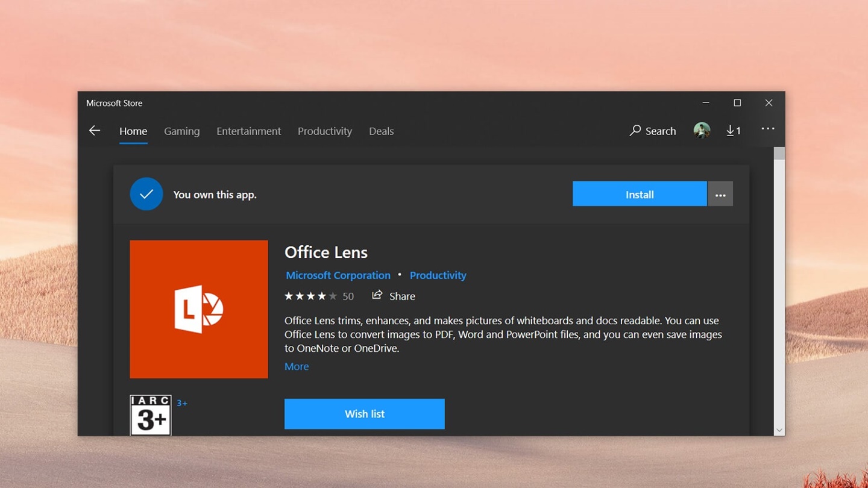This screenshot has height=488, width=868.
Task: Click the star rating for reviews
Action: coord(310,296)
